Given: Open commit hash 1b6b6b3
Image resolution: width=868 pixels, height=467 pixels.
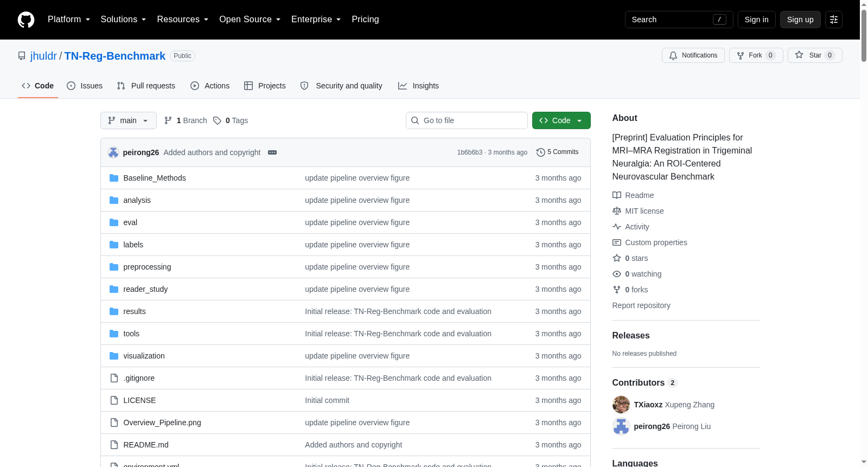Looking at the screenshot, I should point(470,152).
